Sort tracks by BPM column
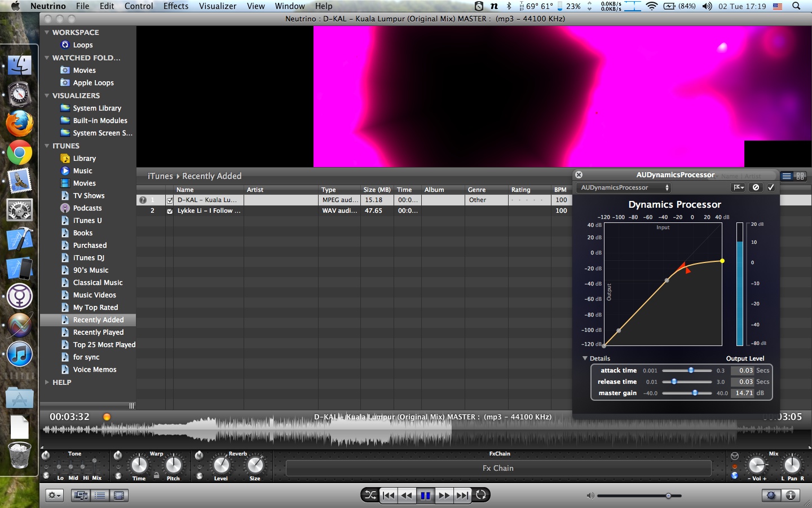The width and height of the screenshot is (812, 508). pyautogui.click(x=561, y=190)
